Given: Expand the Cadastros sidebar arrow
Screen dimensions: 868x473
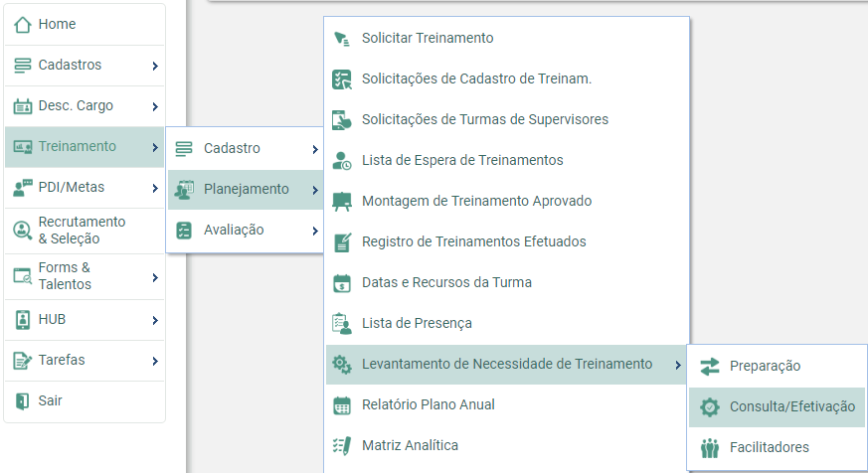Looking at the screenshot, I should [155, 66].
